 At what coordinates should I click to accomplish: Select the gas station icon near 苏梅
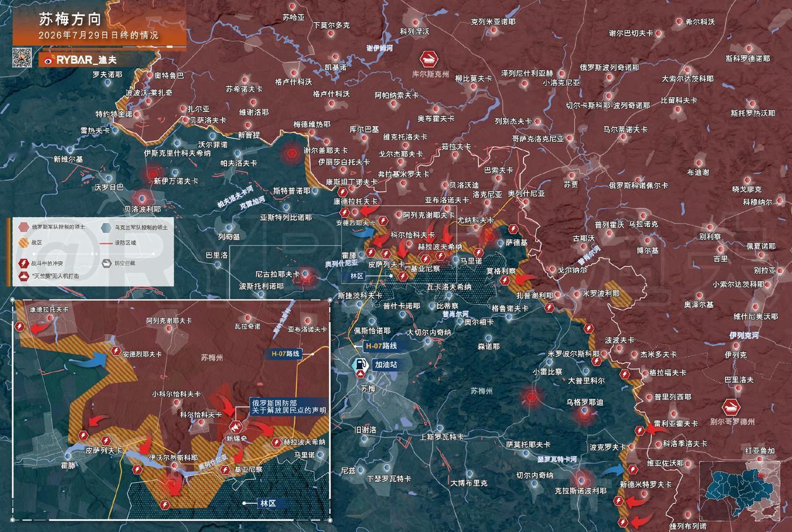click(359, 366)
